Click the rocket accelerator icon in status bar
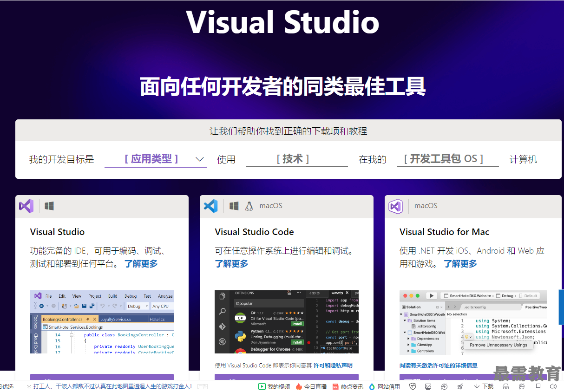 [460, 386]
